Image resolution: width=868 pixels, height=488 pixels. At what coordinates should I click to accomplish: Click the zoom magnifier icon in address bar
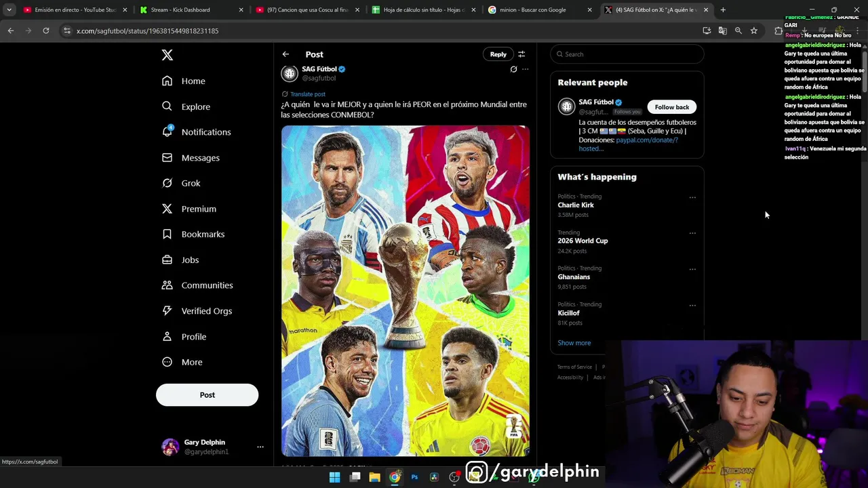coord(738,30)
